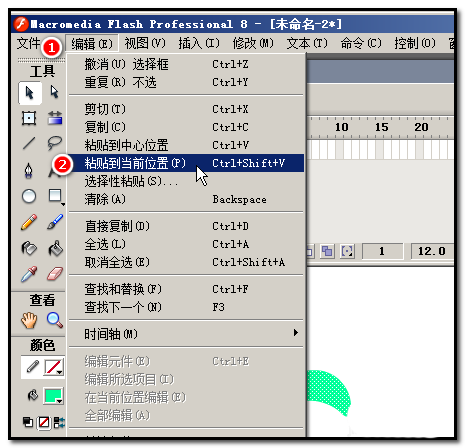Select the Eraser tool
This screenshot has height=448, width=465.
55,274
